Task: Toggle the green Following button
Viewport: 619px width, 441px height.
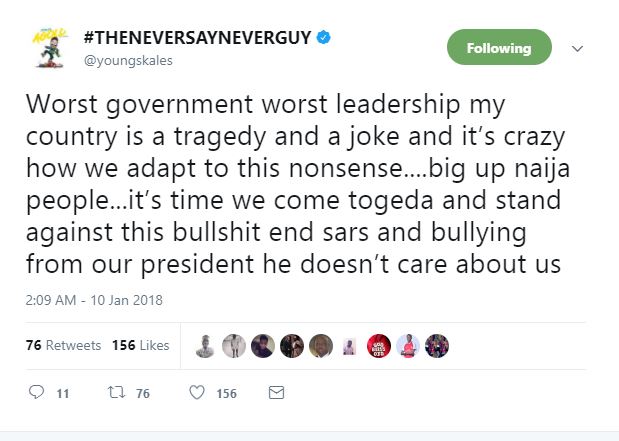Action: click(x=498, y=48)
